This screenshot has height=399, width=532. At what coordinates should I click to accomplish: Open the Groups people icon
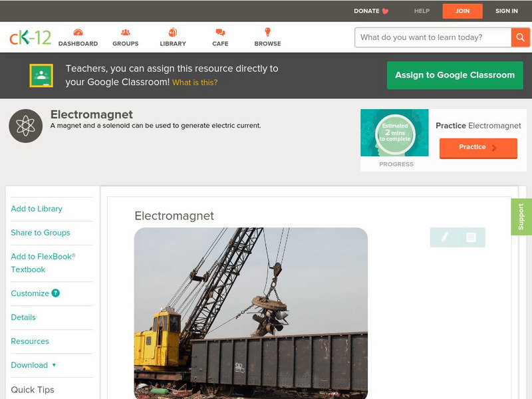click(126, 33)
